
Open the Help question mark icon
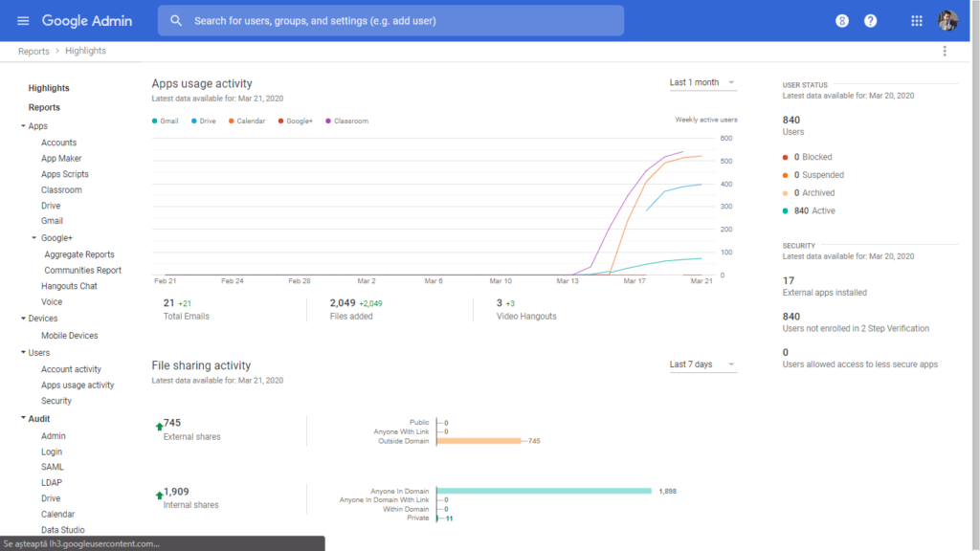tap(870, 21)
